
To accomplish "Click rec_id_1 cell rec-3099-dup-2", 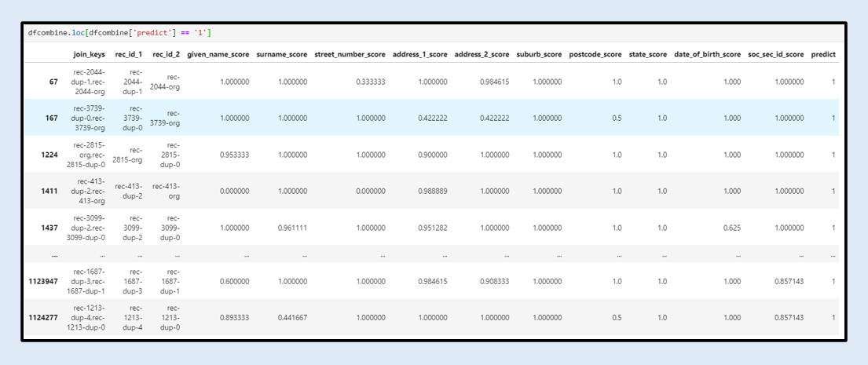I will (x=130, y=228).
